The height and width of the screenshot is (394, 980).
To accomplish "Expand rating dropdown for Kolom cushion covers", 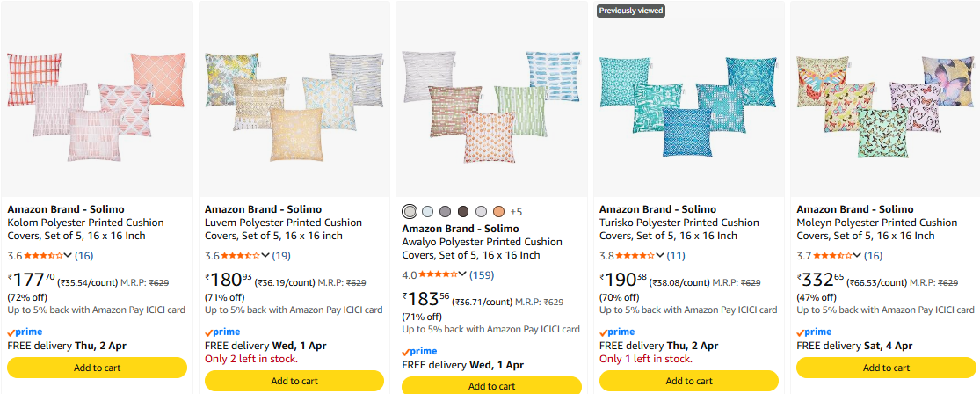I will click(68, 256).
